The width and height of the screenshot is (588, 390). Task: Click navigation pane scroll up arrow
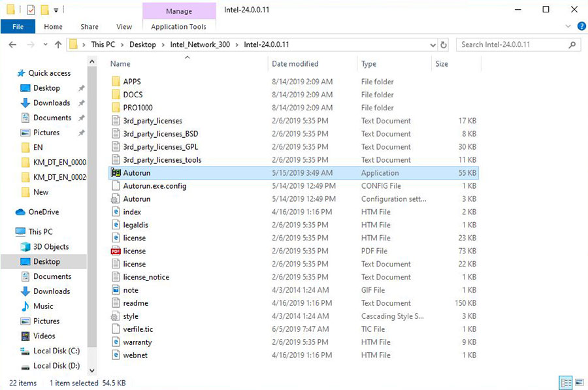(92, 61)
